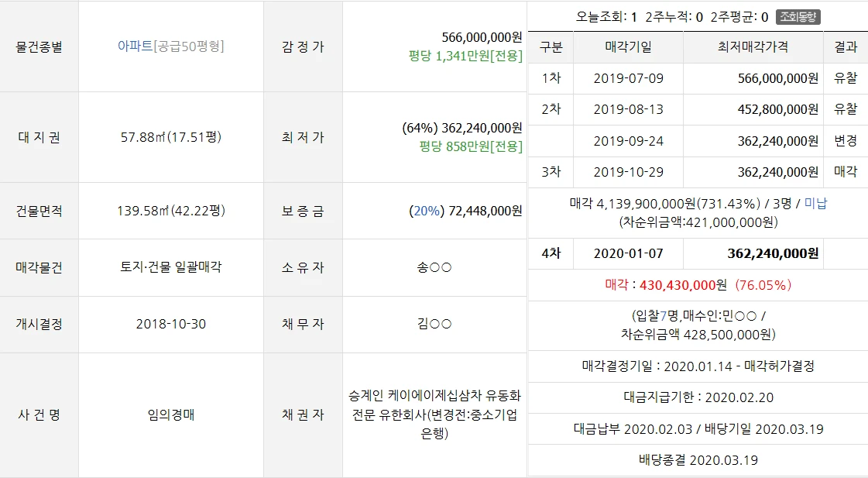
Task: Select the 채권자 creditor name cell
Action: 434,414
